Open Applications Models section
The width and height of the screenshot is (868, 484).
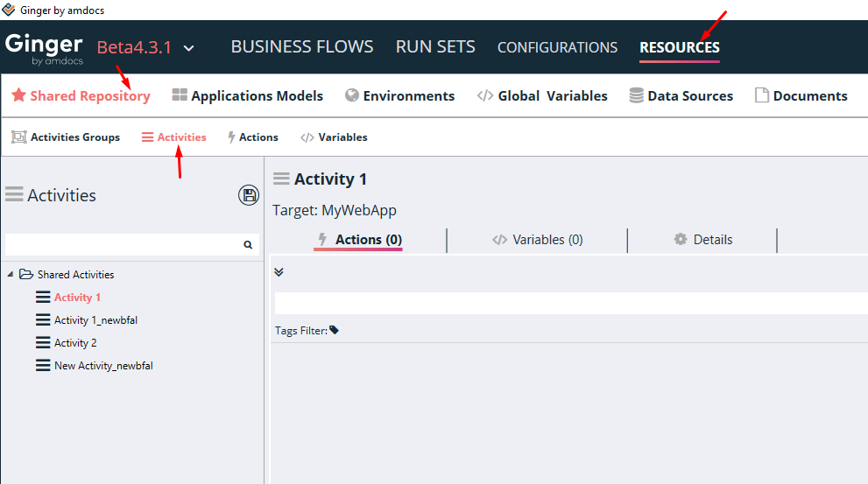pos(248,96)
